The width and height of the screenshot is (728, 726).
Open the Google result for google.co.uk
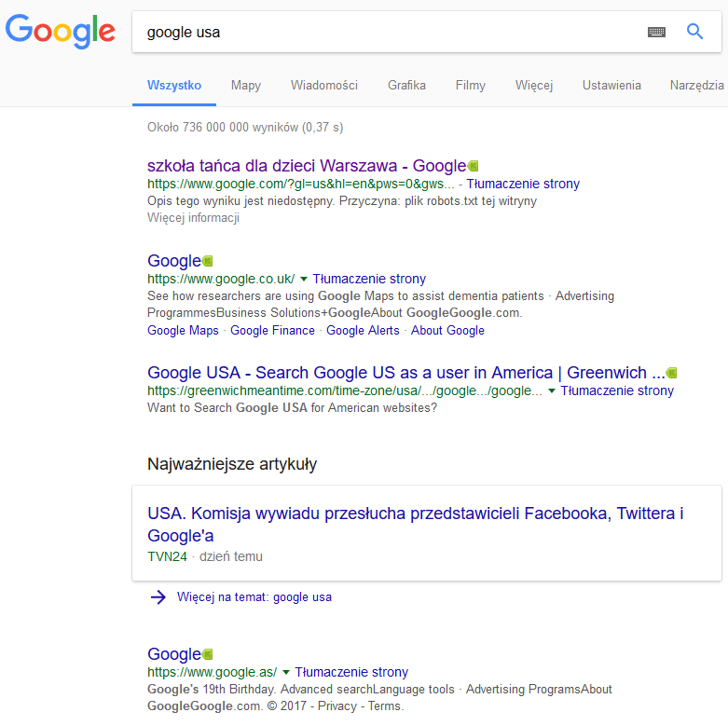coord(174,261)
